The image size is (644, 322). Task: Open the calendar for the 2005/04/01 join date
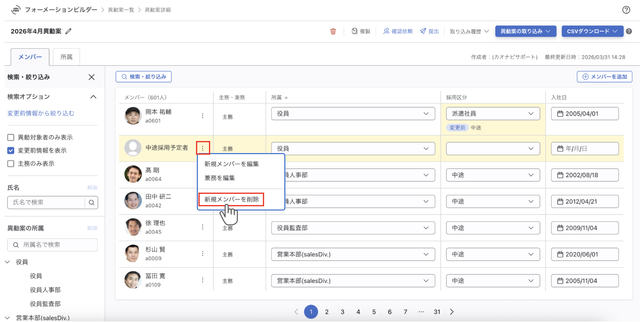tap(560, 114)
